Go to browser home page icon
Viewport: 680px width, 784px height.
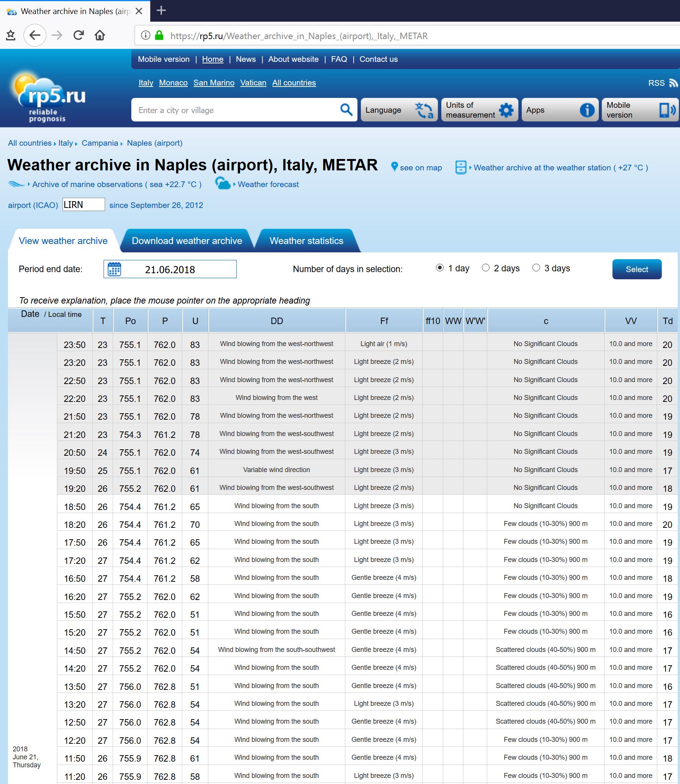coord(100,36)
